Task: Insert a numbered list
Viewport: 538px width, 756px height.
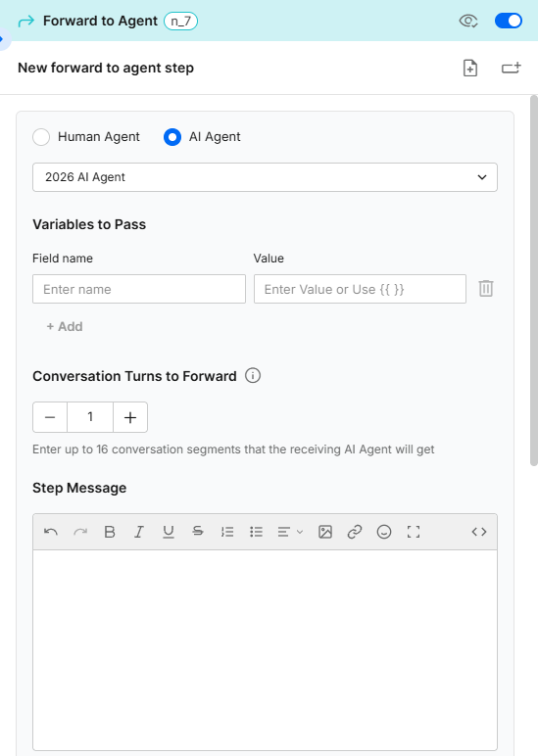Action: click(x=227, y=532)
